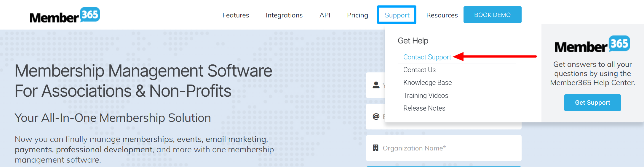This screenshot has width=644, height=167.
Task: Open the Integrations menu
Action: (x=284, y=15)
